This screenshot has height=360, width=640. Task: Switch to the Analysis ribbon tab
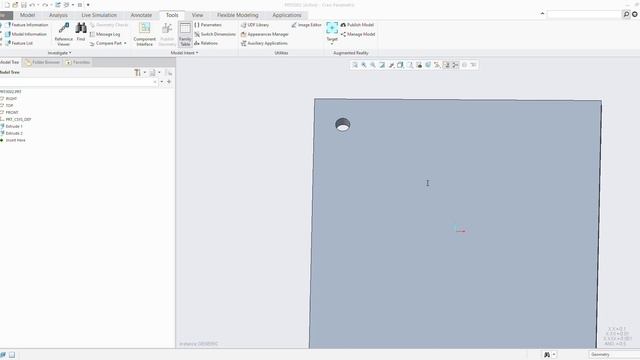(x=58, y=15)
